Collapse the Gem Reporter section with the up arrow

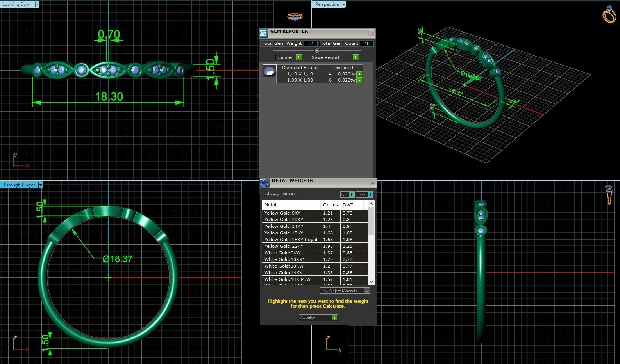317,51
